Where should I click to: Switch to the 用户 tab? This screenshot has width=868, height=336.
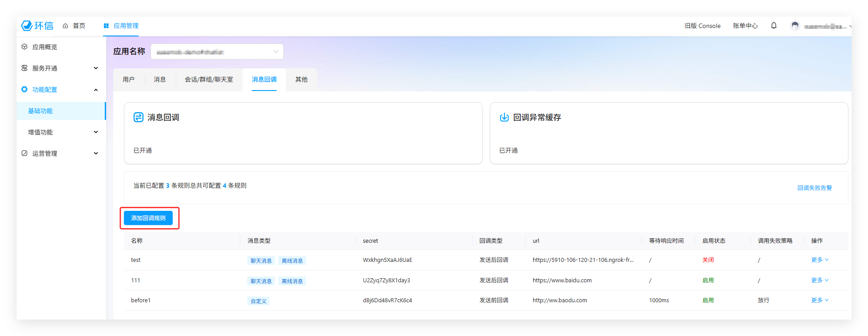[129, 79]
